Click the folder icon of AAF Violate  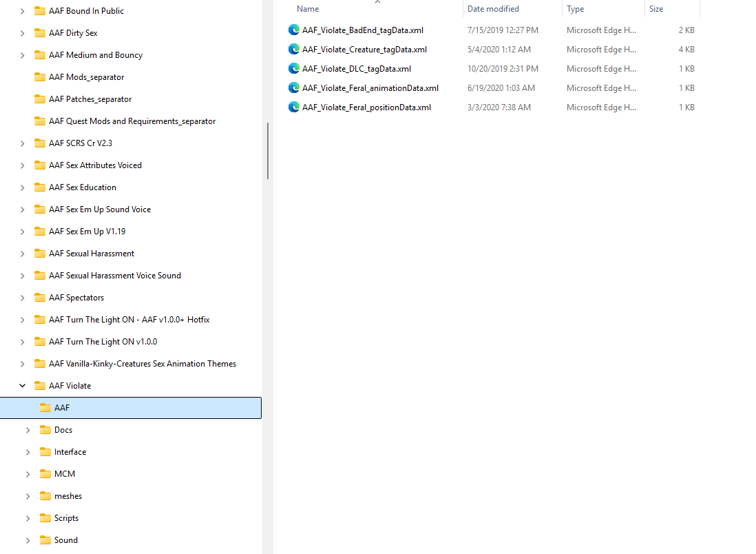point(40,386)
